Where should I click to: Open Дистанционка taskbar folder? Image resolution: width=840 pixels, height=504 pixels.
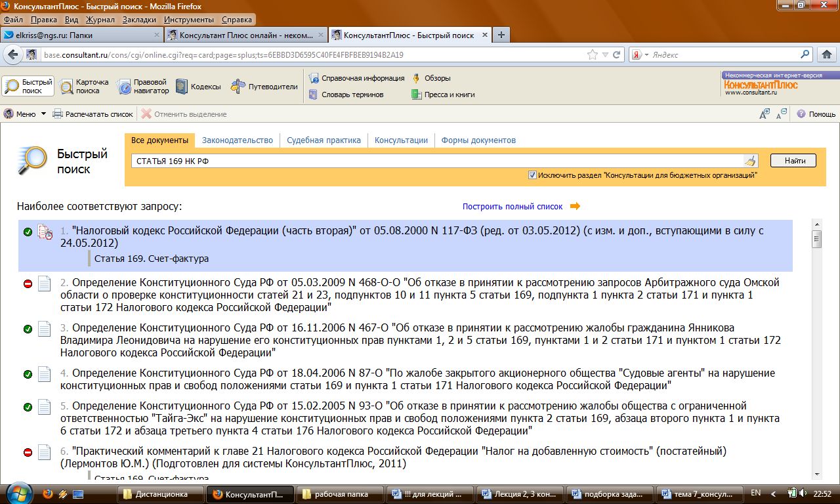click(x=161, y=493)
